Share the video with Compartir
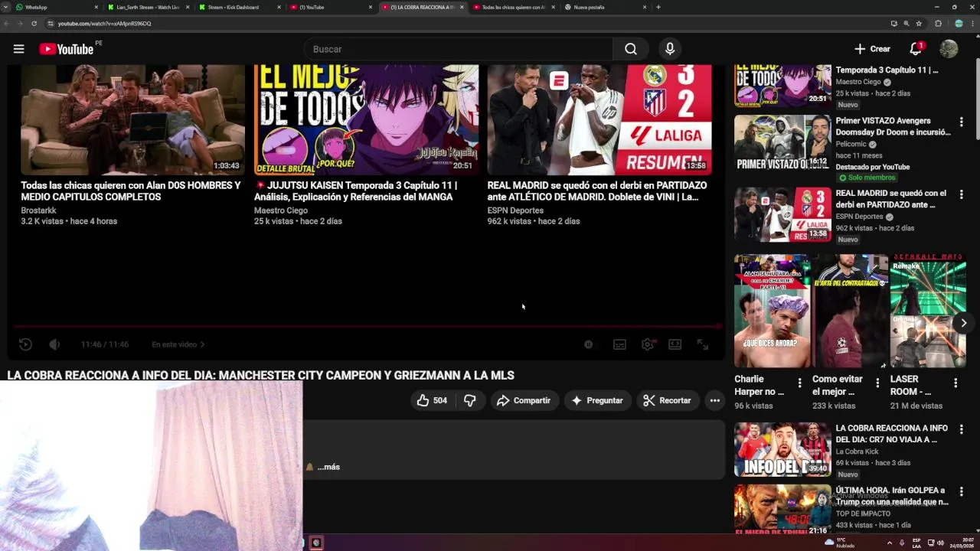The width and height of the screenshot is (980, 551). pyautogui.click(x=523, y=400)
